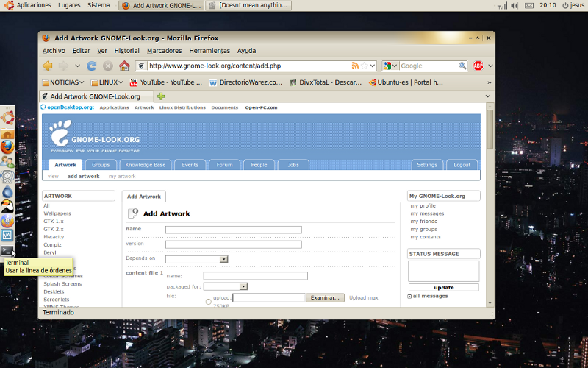Go to the home page icon
Screen dimensions: 588x368
tap(124, 66)
